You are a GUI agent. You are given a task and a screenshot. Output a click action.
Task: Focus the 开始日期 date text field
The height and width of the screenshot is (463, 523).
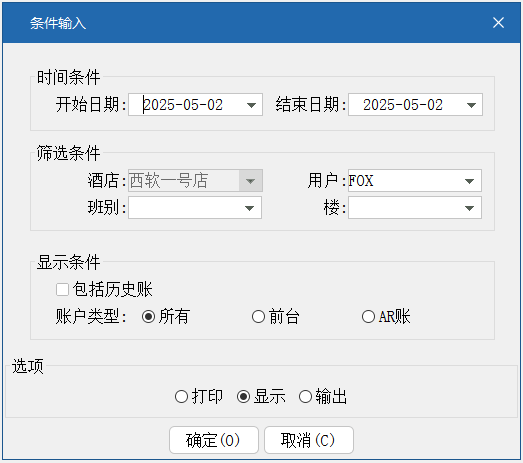[186, 105]
